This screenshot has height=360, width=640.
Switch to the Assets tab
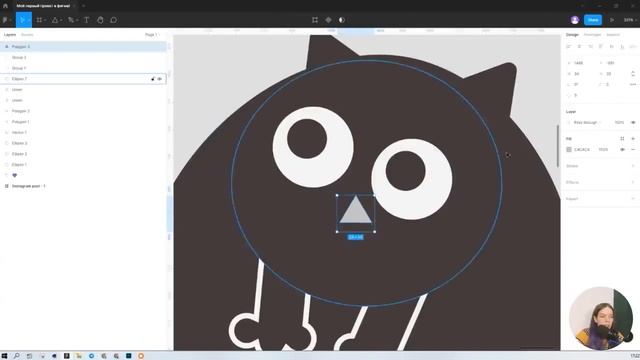pos(27,35)
